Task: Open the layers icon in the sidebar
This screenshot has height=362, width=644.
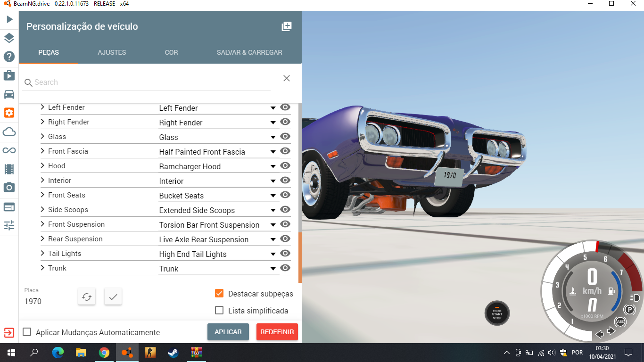Action: tap(9, 38)
